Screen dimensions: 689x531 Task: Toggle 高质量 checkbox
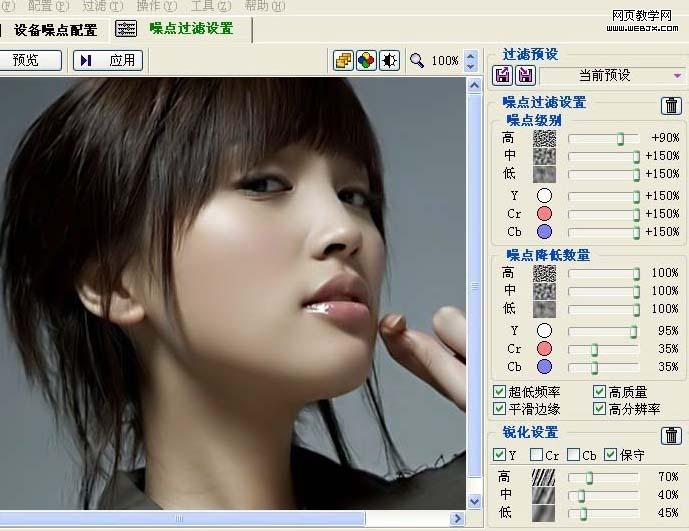tap(599, 391)
